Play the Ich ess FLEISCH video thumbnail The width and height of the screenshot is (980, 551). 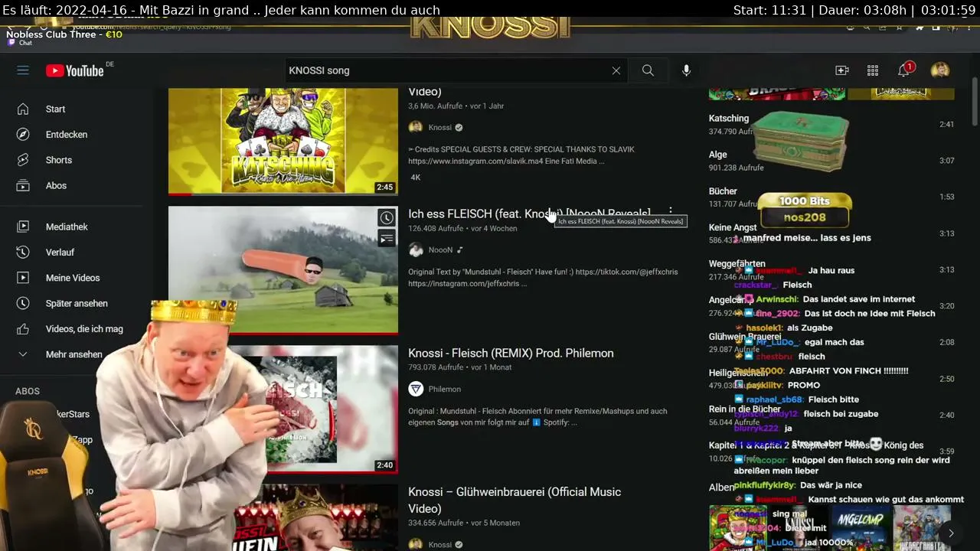283,270
